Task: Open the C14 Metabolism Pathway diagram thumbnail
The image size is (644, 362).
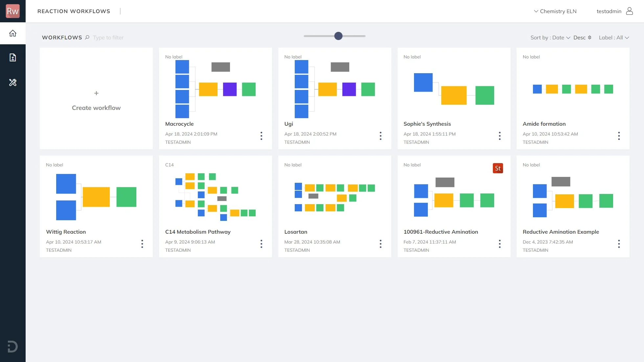Action: click(215, 195)
